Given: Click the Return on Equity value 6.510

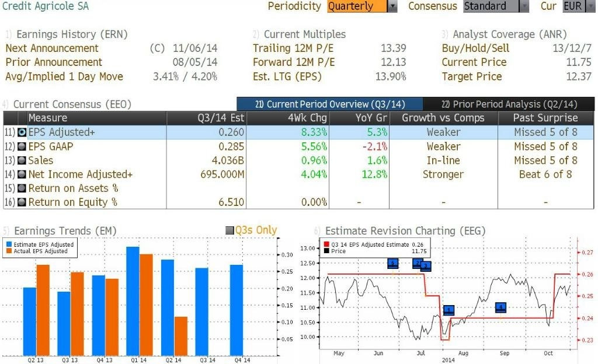Looking at the screenshot, I should (231, 202).
